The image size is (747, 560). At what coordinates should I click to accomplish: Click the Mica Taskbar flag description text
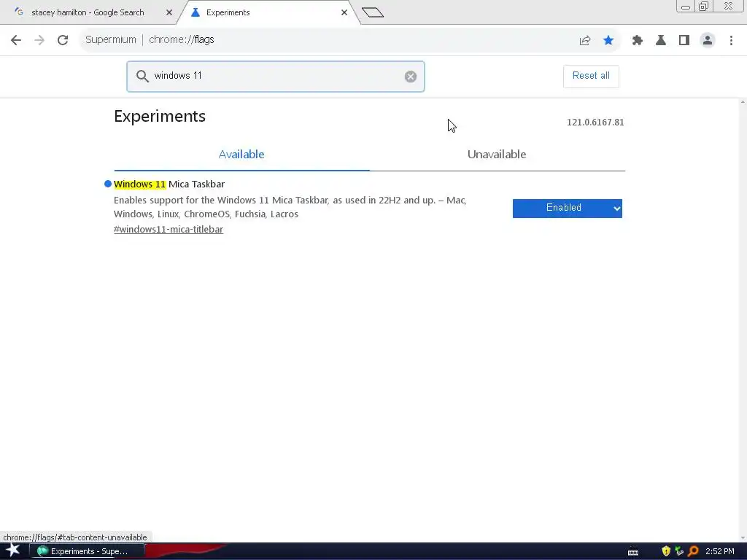point(290,207)
